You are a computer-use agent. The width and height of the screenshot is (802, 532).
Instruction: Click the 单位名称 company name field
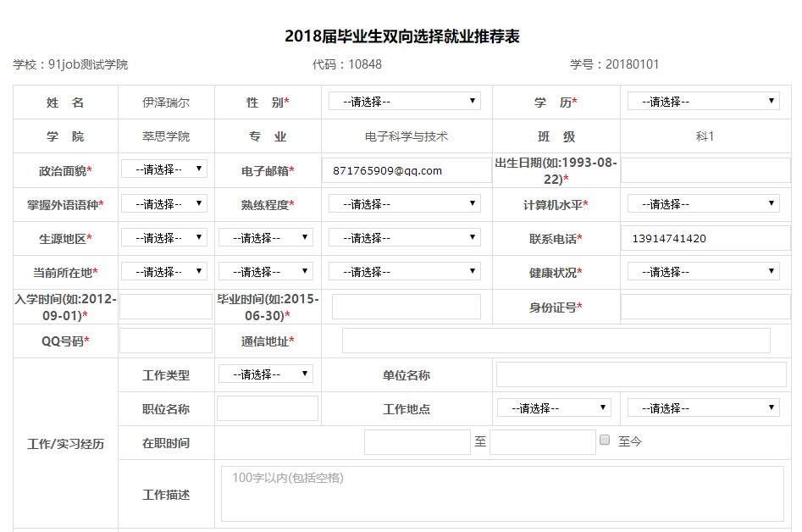coord(641,374)
